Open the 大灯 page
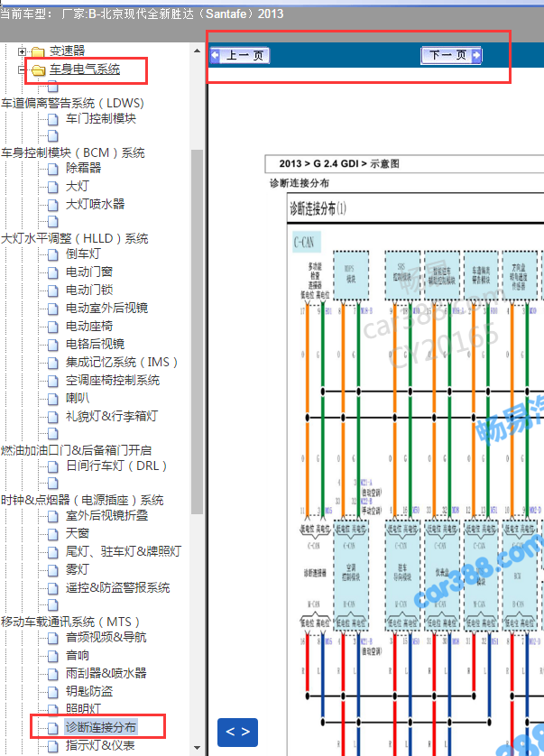 coord(78,186)
